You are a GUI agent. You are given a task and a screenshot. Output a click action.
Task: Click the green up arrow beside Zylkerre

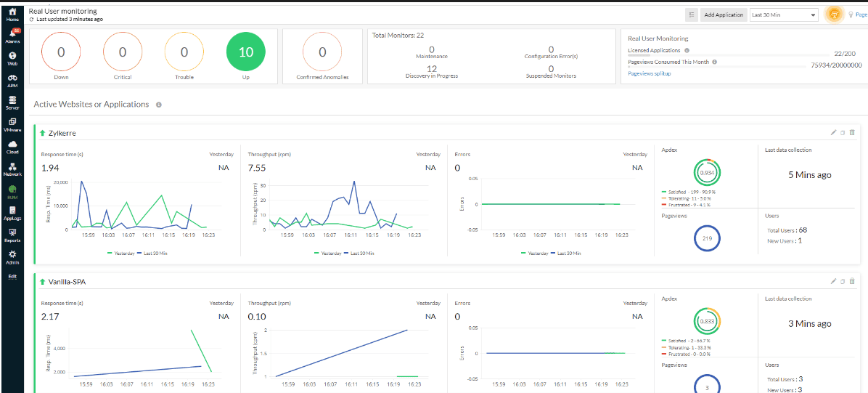point(43,133)
